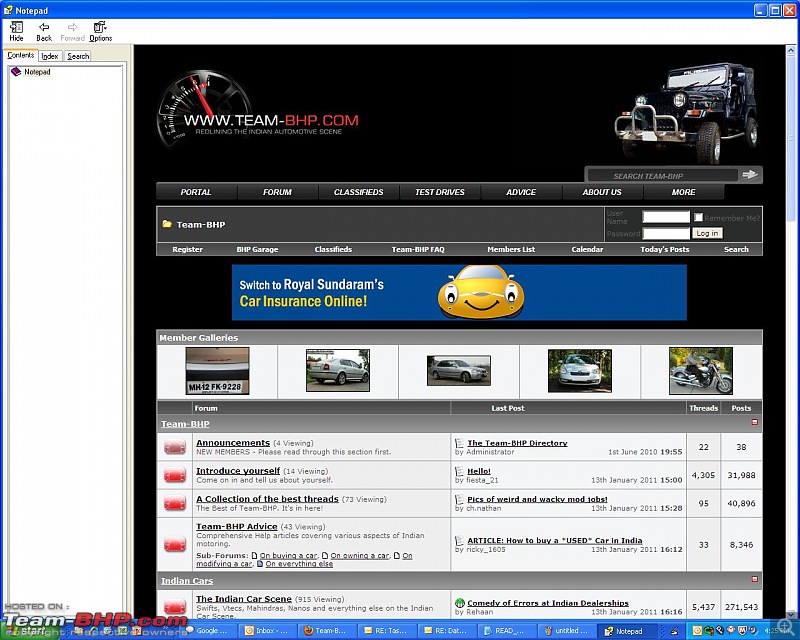Open the Calendar link

tap(587, 249)
